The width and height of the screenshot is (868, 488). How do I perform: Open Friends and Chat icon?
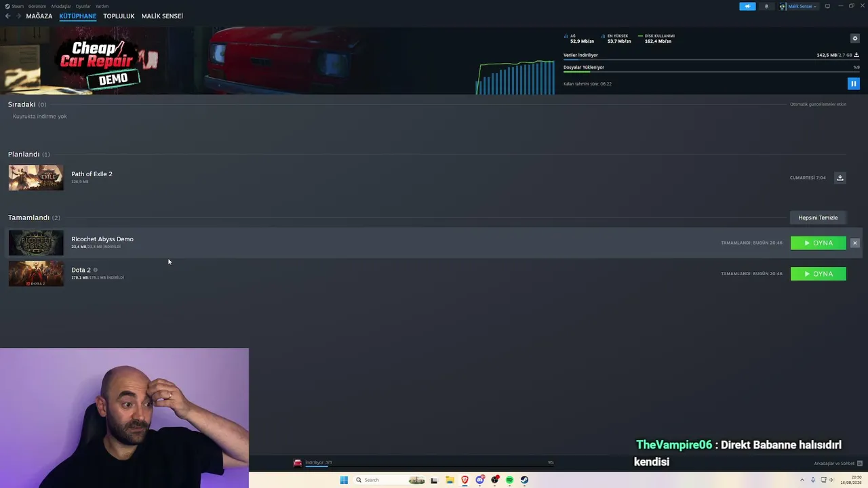(860, 464)
